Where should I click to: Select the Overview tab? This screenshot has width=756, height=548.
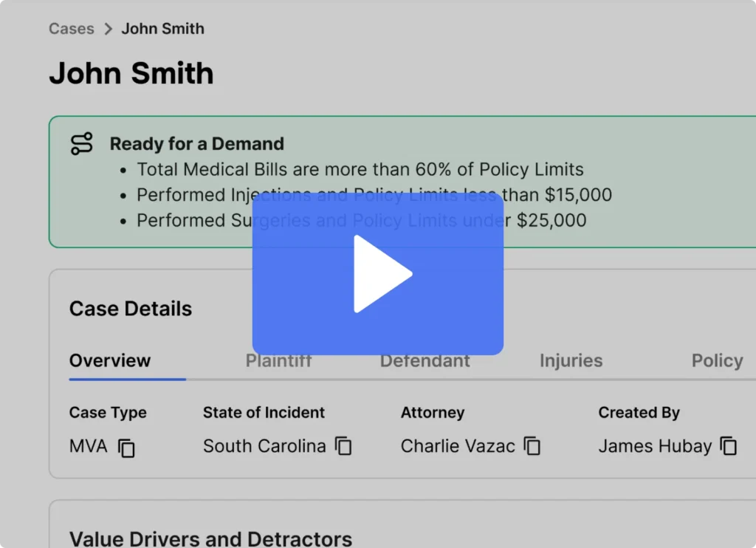[x=110, y=360]
